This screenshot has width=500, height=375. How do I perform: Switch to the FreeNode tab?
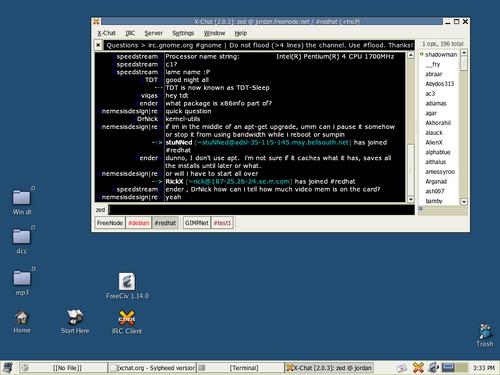pos(110,223)
